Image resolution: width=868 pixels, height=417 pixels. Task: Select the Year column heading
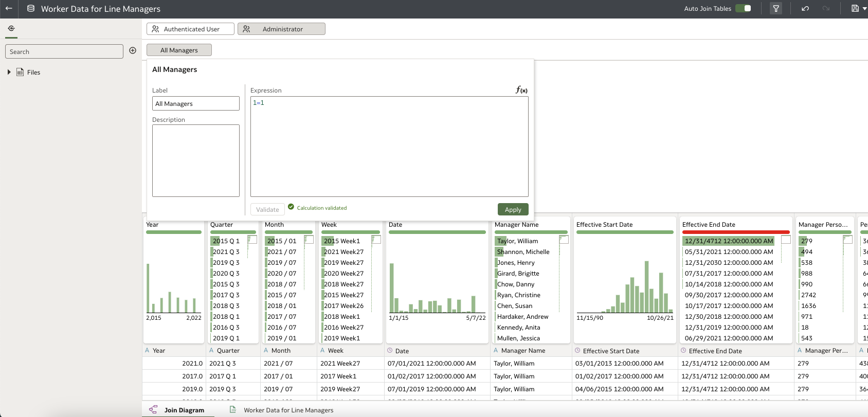pyautogui.click(x=152, y=225)
